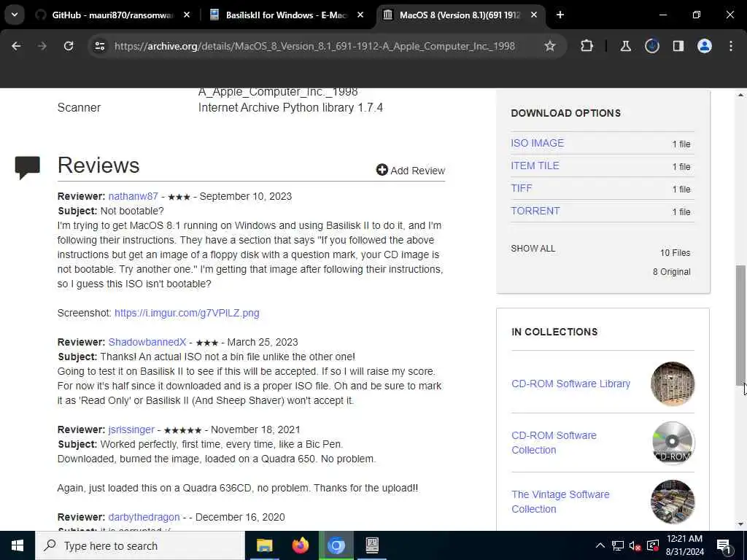Close the BasiliskII for Windows tab
This screenshot has height=560, width=747.
[x=360, y=15]
